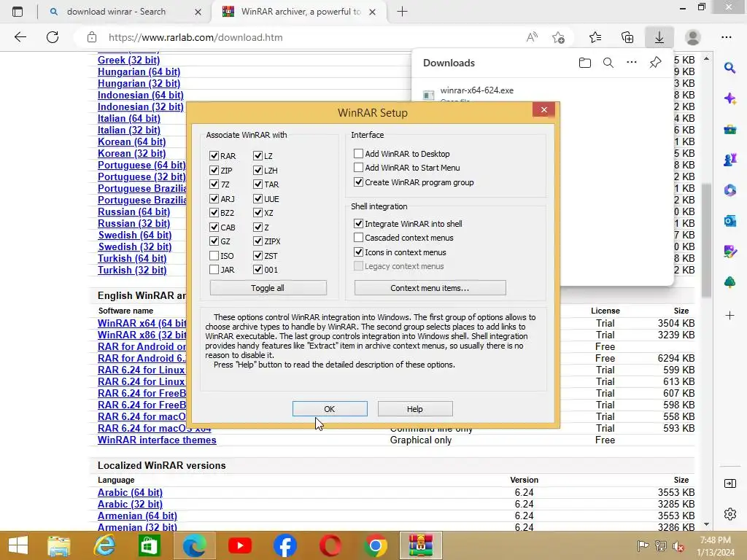Screen dimensions: 747x560
Task: Uncheck the ZIP association checkbox
Action: [x=214, y=170]
